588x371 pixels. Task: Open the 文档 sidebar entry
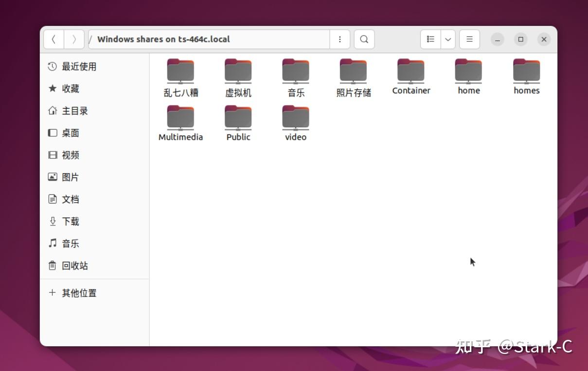point(70,199)
